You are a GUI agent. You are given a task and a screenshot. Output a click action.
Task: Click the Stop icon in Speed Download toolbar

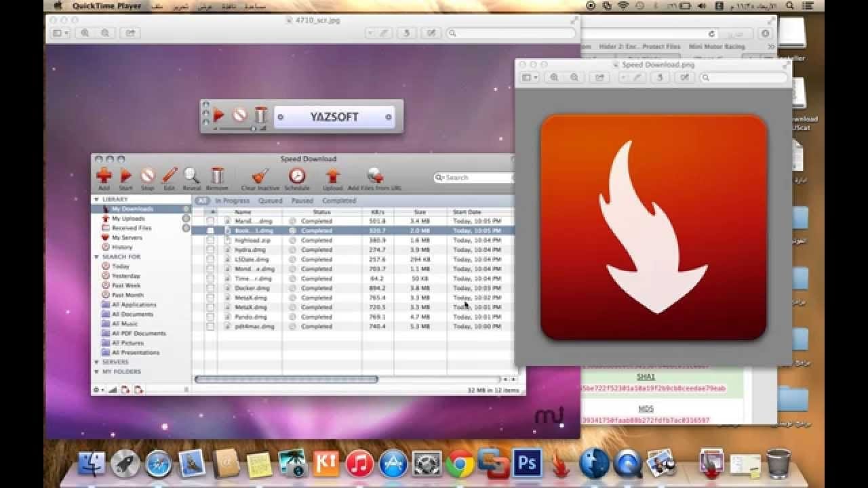[x=147, y=176]
